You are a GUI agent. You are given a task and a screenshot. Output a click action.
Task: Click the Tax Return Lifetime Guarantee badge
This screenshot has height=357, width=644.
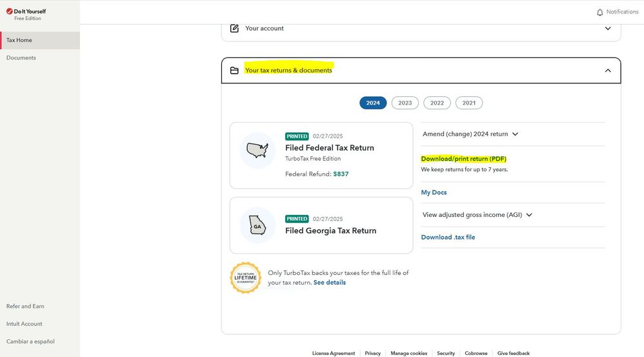pos(246,278)
